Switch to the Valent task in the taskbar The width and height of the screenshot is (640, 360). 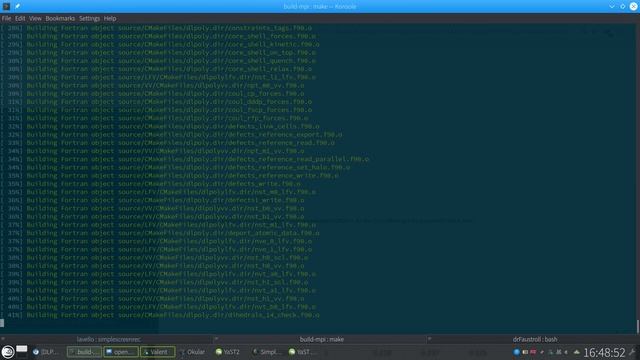[x=158, y=352]
